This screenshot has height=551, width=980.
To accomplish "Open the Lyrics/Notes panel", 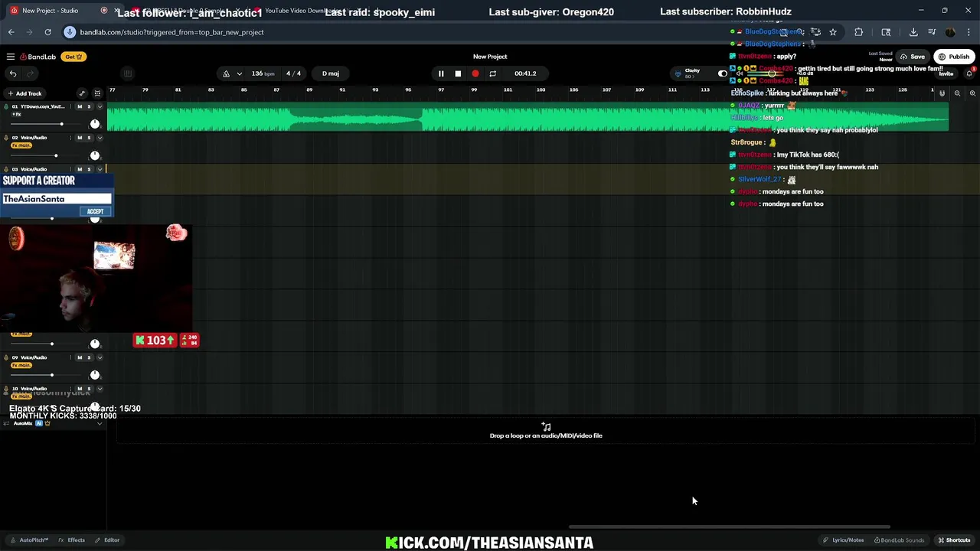I will (x=844, y=540).
